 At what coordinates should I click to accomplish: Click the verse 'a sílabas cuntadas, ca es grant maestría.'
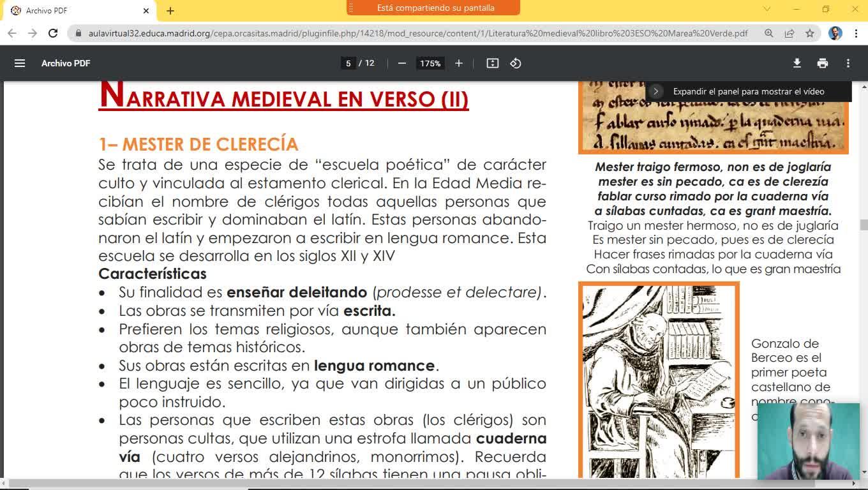(x=713, y=211)
